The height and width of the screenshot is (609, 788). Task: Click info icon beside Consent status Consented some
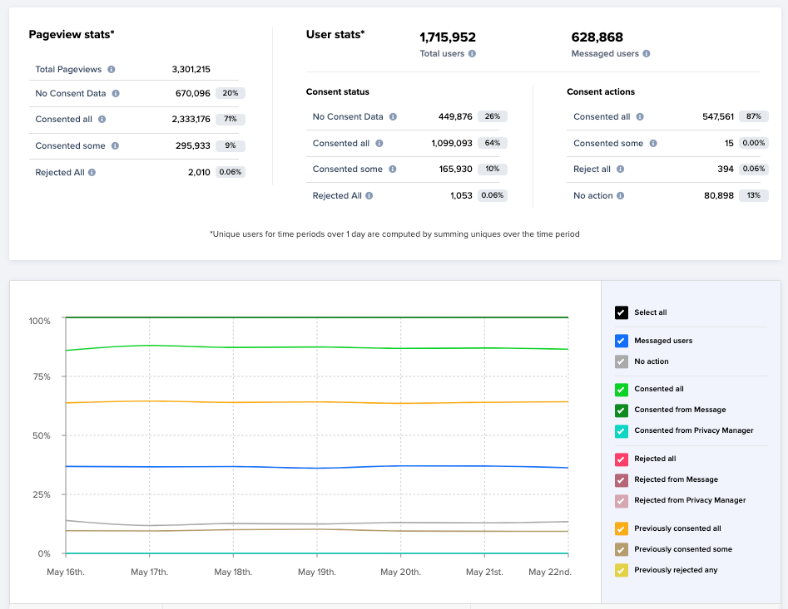[392, 169]
